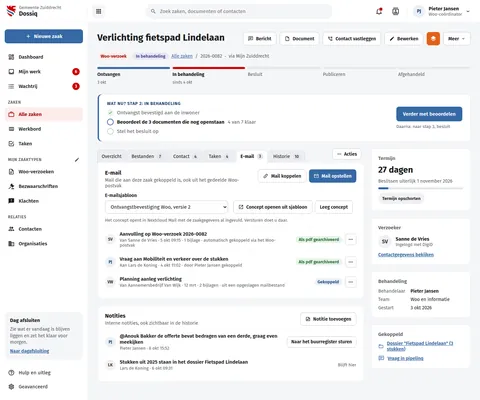This screenshot has width=480, height=400.
Task: Click the Bericht button
Action: [x=260, y=39]
